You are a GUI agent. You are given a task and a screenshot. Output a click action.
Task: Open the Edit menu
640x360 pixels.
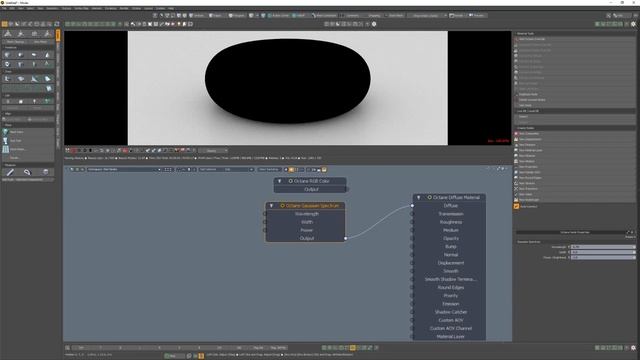click(x=12, y=8)
